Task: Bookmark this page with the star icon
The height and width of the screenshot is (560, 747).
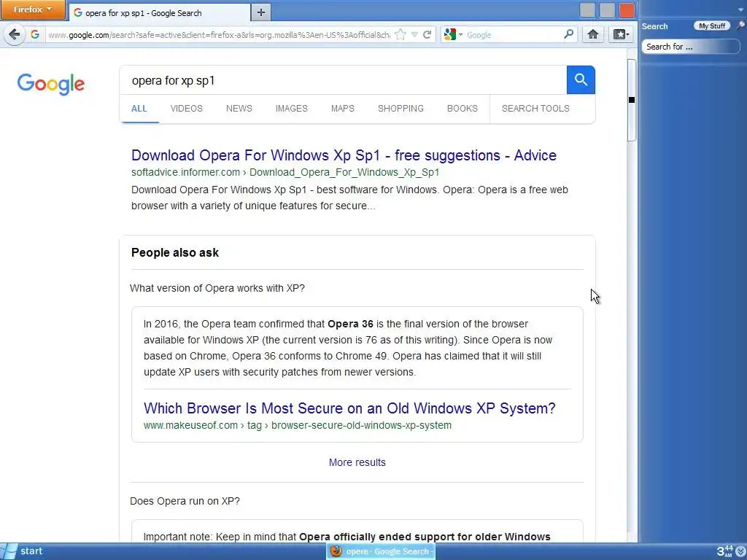Action: pos(400,34)
